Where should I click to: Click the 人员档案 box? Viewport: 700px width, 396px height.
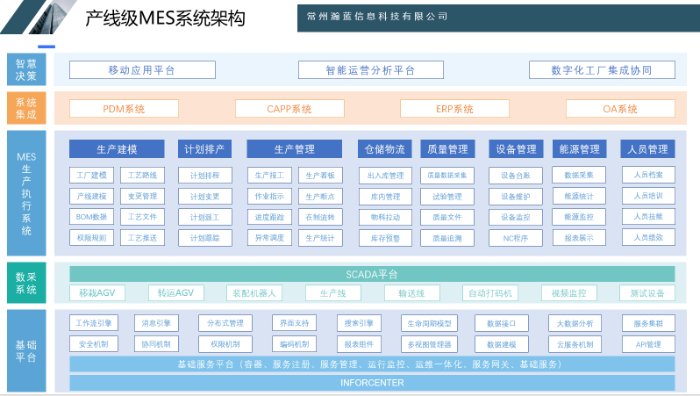click(x=649, y=175)
